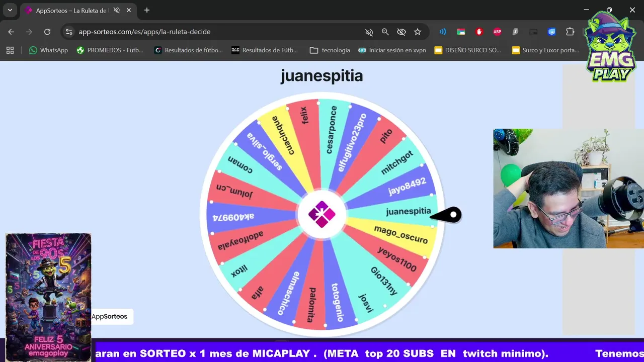Reload the current page
The image size is (644, 362).
[x=47, y=32]
